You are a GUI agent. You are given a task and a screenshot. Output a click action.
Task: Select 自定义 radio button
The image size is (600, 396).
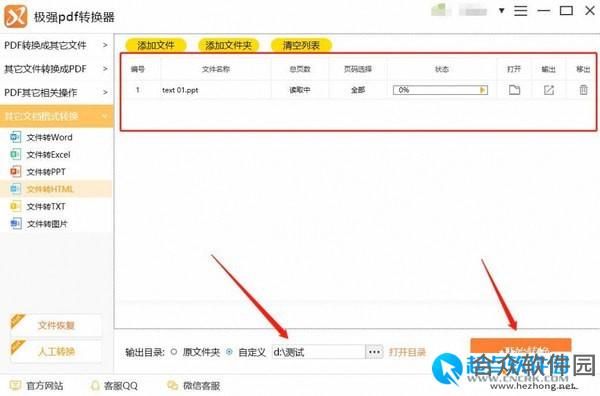click(229, 352)
